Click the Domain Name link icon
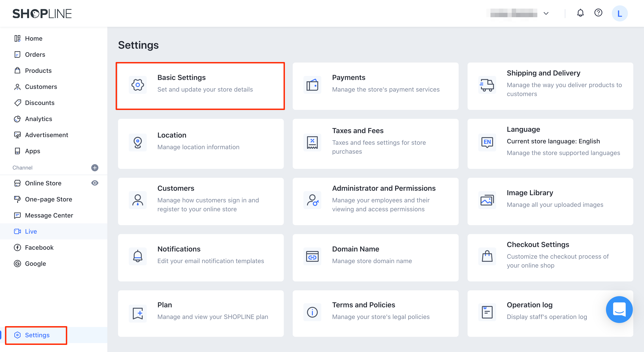 coord(312,256)
